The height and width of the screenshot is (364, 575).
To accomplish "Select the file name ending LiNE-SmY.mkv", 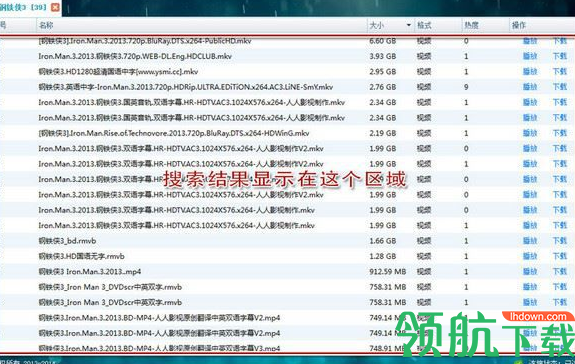I will 186,87.
